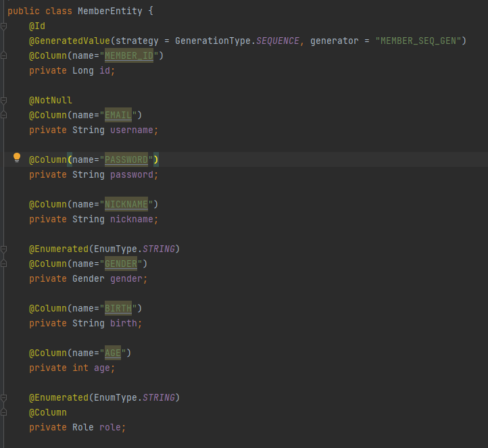Click the role field name
This screenshot has width=488, height=448.
click(x=110, y=427)
